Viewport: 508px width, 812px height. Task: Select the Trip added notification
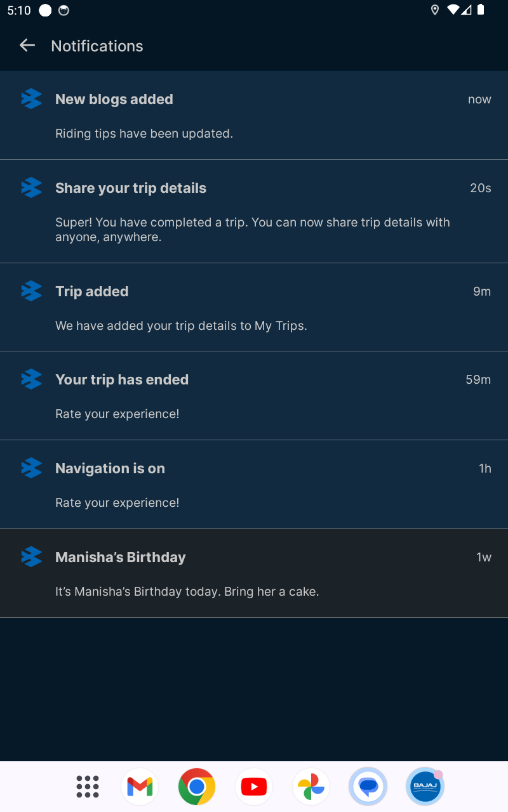254,307
